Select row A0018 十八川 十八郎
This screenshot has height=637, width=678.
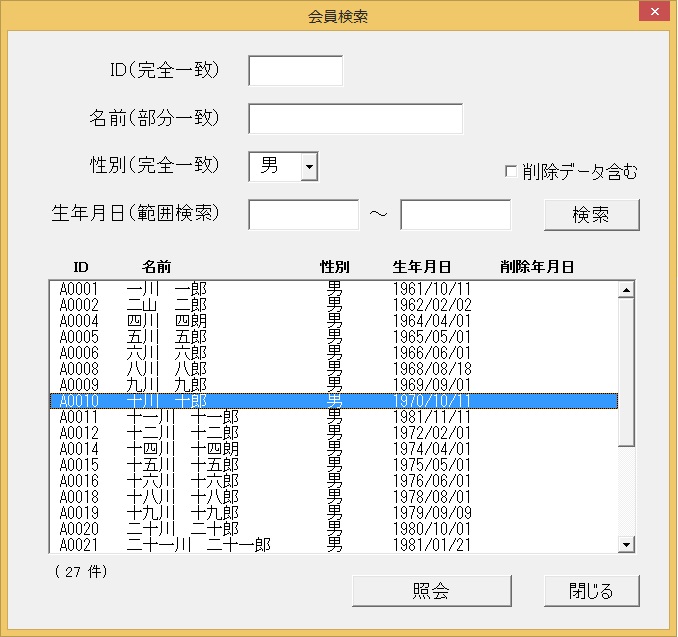pyautogui.click(x=334, y=497)
